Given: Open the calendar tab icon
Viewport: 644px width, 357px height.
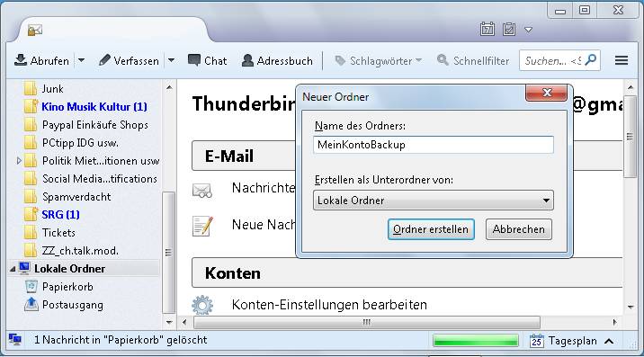Looking at the screenshot, I should 487,29.
